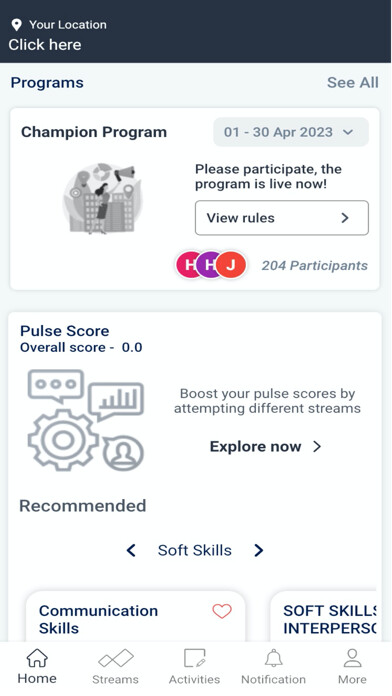The width and height of the screenshot is (392, 696).
Task: Click Explore now link
Action: pos(265,446)
